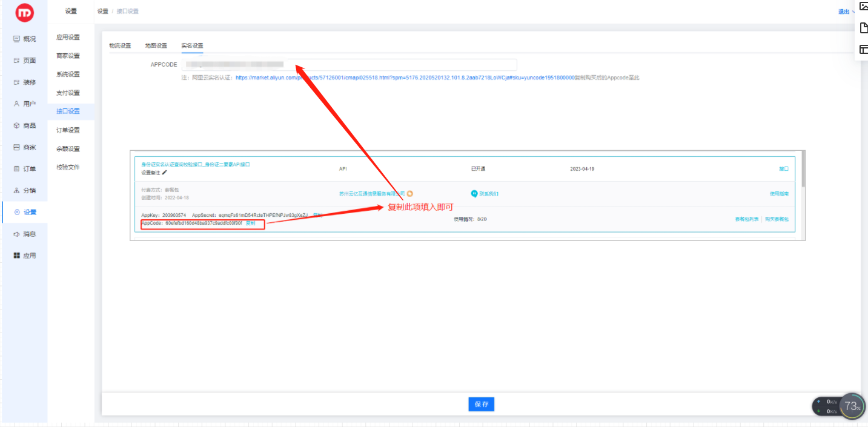Click 接口设置 in the breadcrumb
This screenshot has height=427, width=868.
127,11
